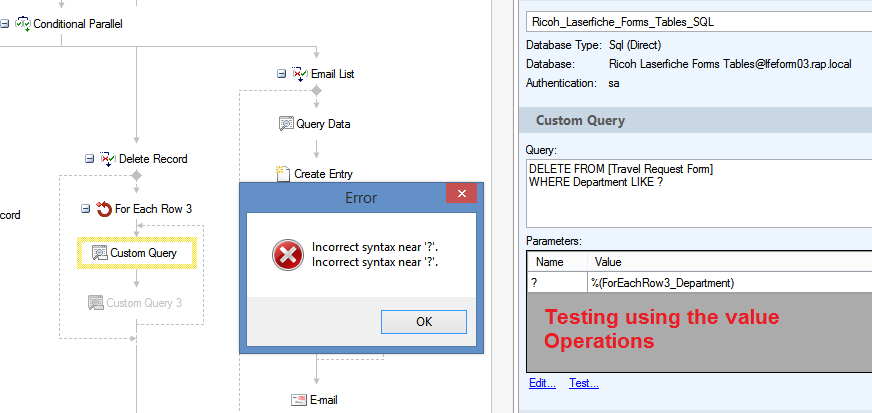Click the Delete Record branch icon
This screenshot has height=413, width=872.
click(108, 159)
